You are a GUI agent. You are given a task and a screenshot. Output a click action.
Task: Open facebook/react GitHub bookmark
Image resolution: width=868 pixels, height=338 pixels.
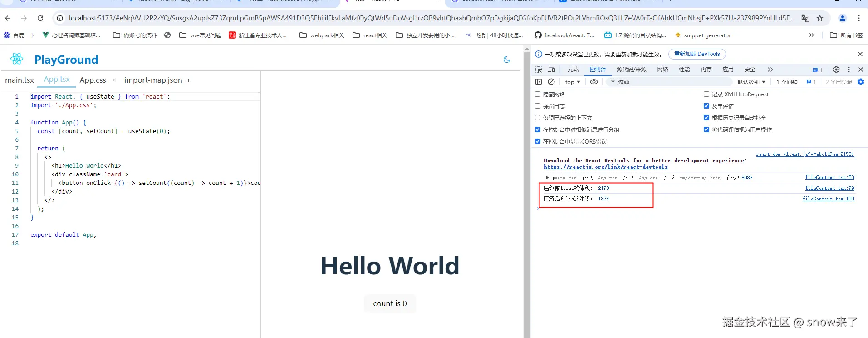coord(564,35)
